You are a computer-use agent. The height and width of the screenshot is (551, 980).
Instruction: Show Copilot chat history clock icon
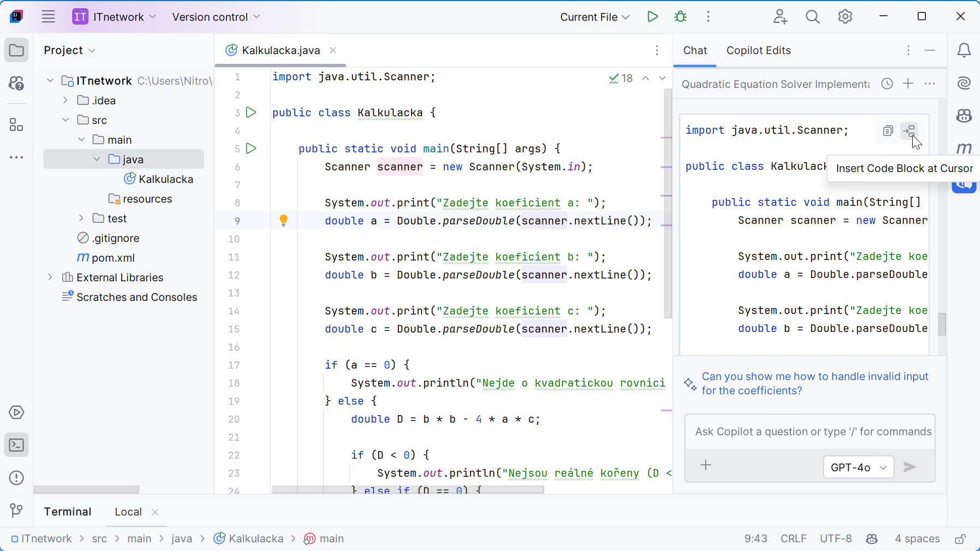click(887, 84)
